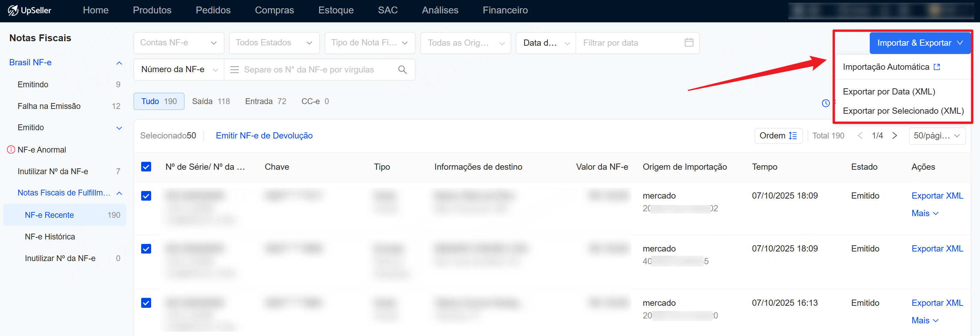Open the Todos Estados dropdown
The width and height of the screenshot is (980, 336).
[x=274, y=43]
